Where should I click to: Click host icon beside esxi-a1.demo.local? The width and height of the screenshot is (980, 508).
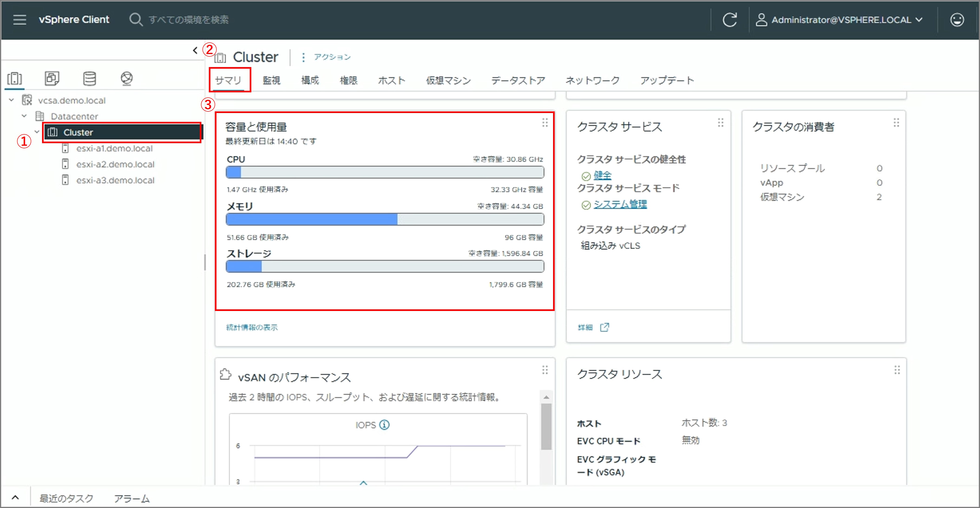pyautogui.click(x=66, y=148)
